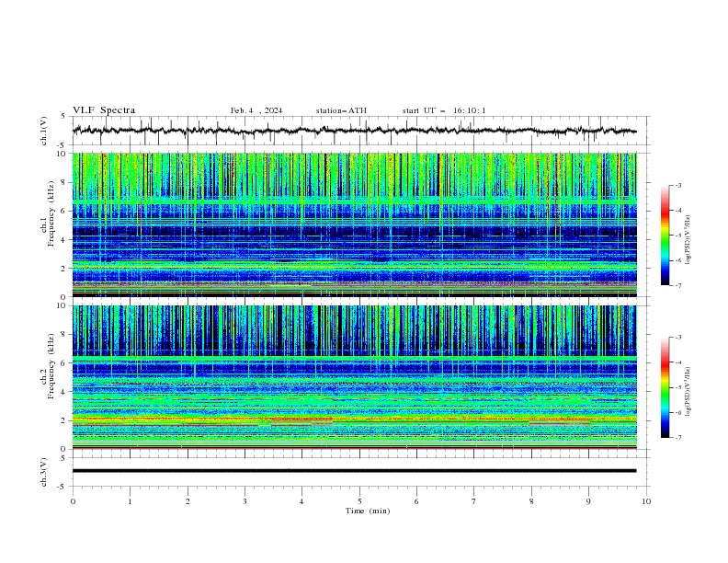Select the "Time (min)" axis label
Image resolution: width=728 pixels, height=563 pixels.
(368, 511)
